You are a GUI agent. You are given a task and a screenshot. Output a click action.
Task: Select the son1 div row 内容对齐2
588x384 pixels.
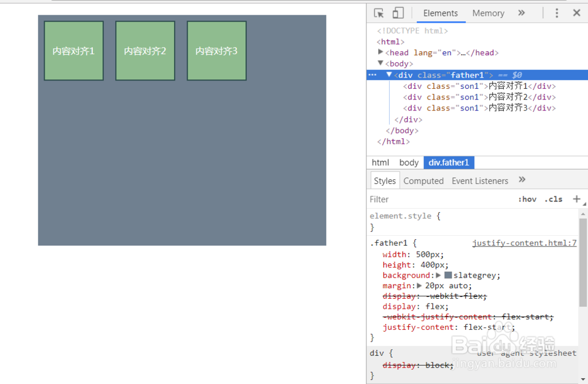(x=479, y=97)
